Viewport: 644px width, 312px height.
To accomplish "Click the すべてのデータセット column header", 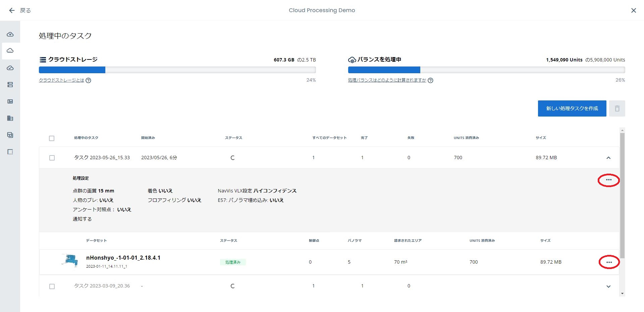I will click(329, 138).
